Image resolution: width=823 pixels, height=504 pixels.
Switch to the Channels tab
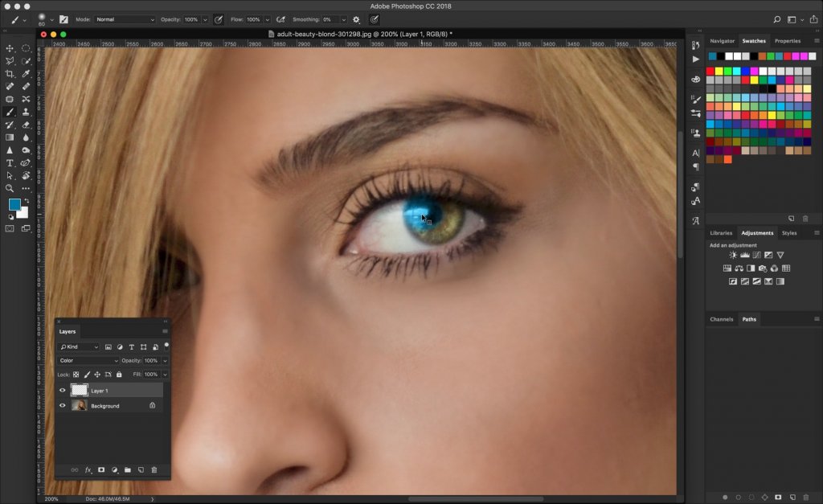tap(722, 319)
